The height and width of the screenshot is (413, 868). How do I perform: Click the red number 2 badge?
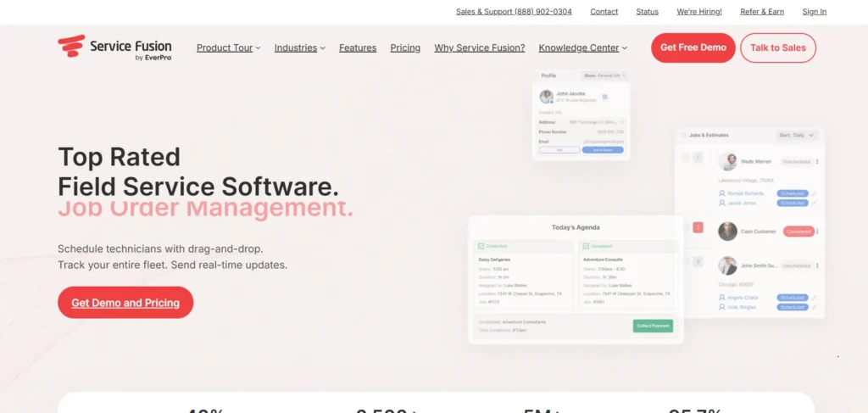(698, 227)
